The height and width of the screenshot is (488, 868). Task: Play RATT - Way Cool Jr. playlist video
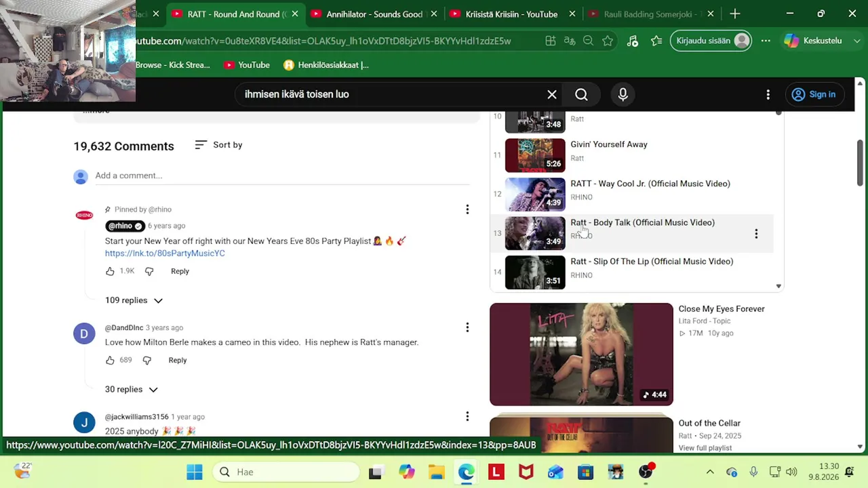click(x=650, y=184)
